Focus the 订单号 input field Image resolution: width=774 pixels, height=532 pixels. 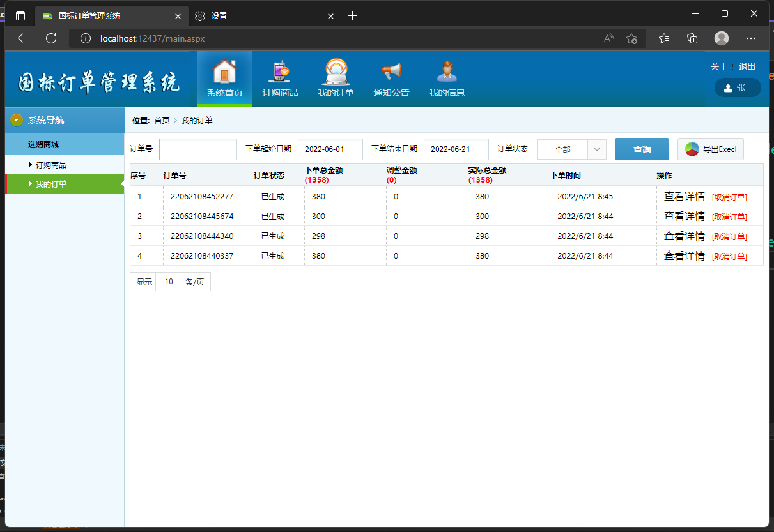(198, 149)
